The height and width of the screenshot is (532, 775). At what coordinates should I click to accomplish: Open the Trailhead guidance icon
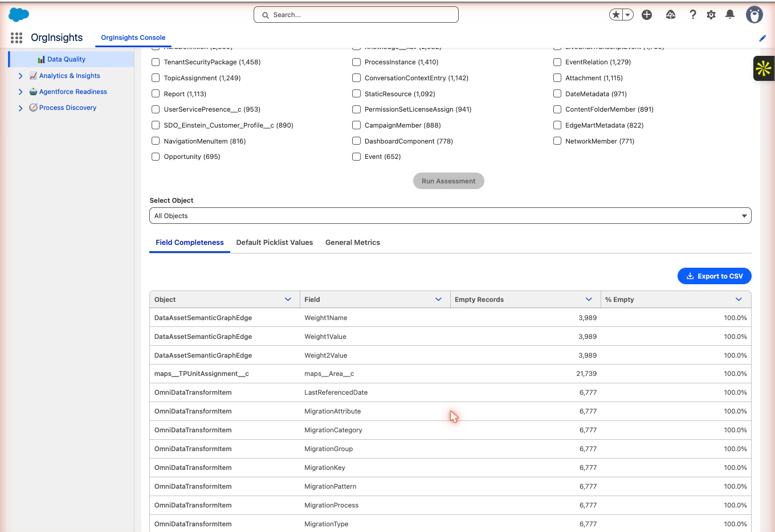point(671,15)
